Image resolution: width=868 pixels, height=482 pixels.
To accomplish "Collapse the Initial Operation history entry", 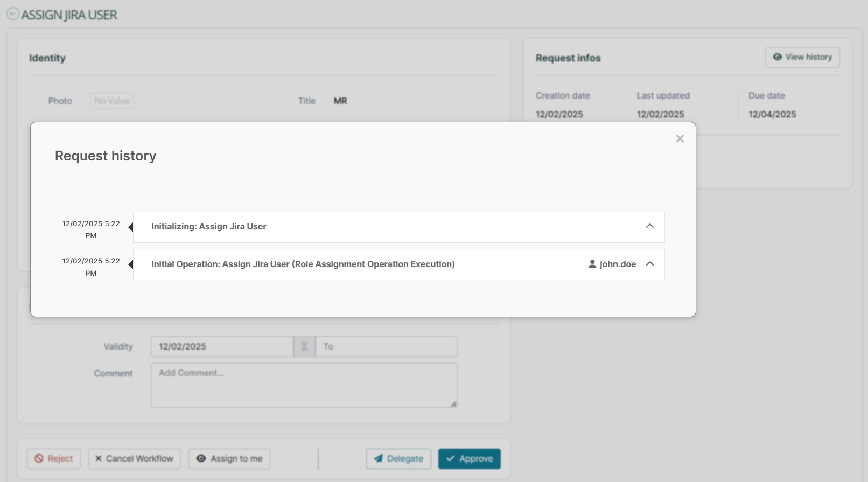I will pos(649,264).
